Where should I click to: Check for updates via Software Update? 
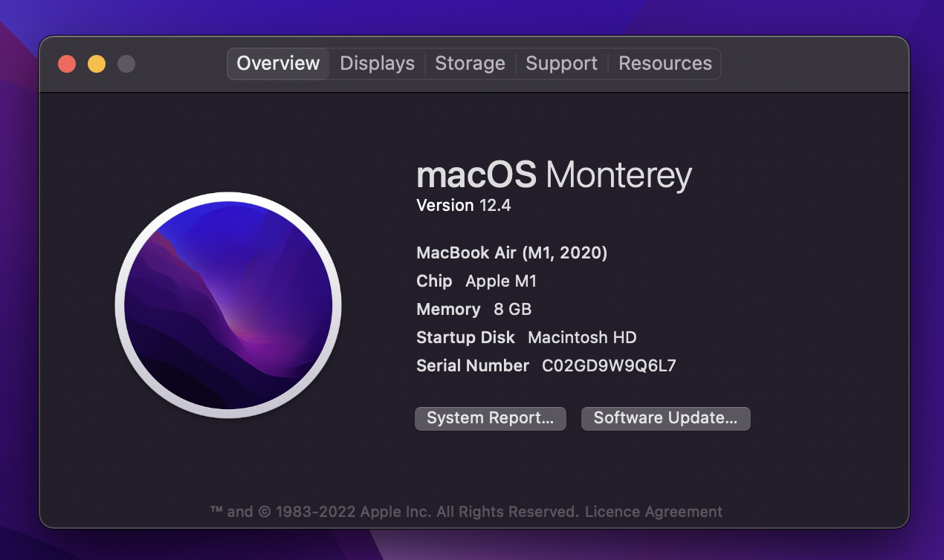665,418
